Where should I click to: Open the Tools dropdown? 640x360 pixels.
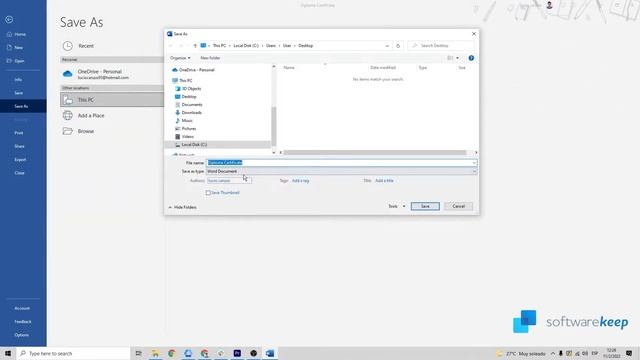click(x=396, y=206)
